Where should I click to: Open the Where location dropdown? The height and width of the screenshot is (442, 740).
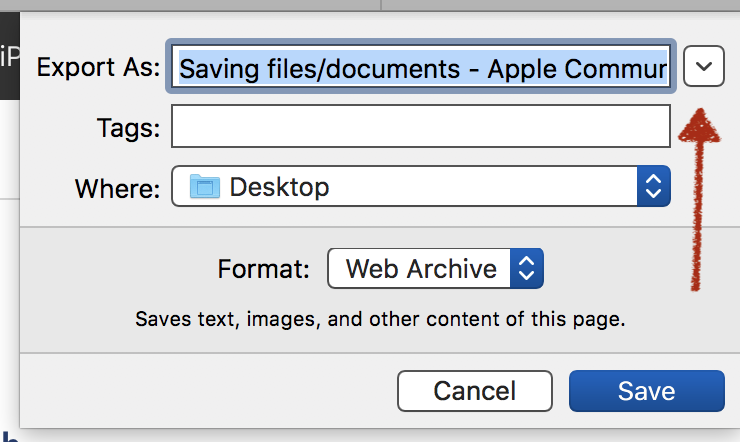[420, 186]
